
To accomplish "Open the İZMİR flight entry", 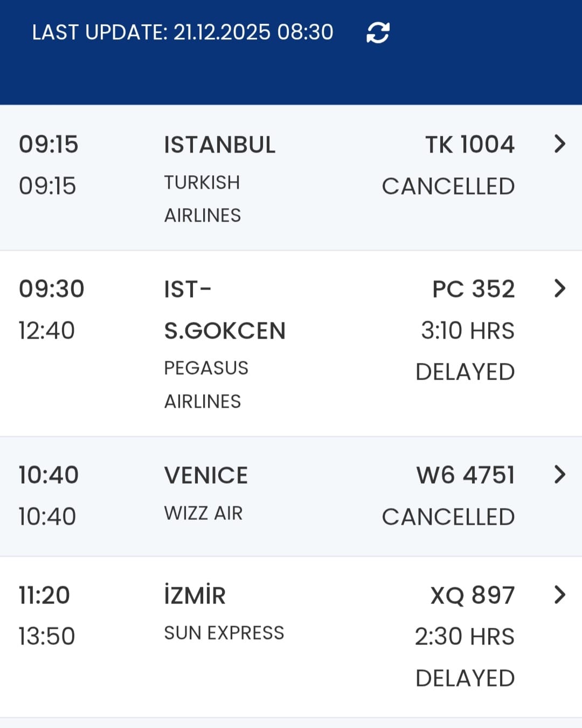I will click(195, 595).
